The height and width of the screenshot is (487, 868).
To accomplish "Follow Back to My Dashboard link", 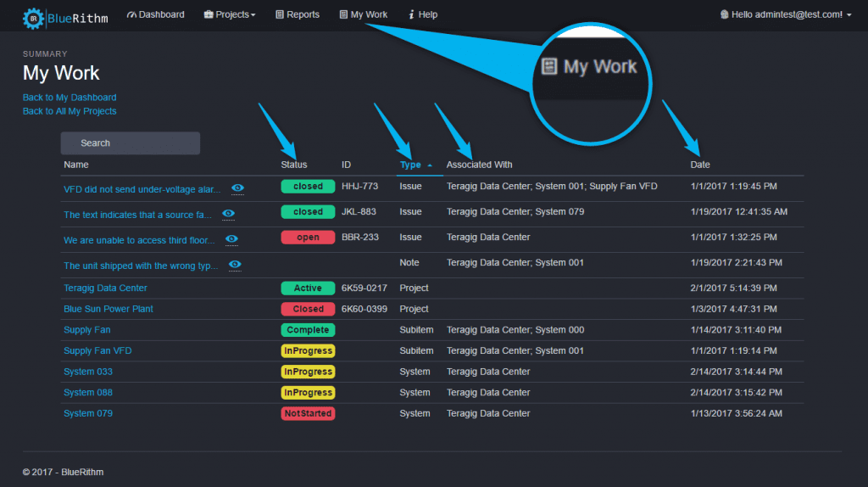I will [70, 97].
